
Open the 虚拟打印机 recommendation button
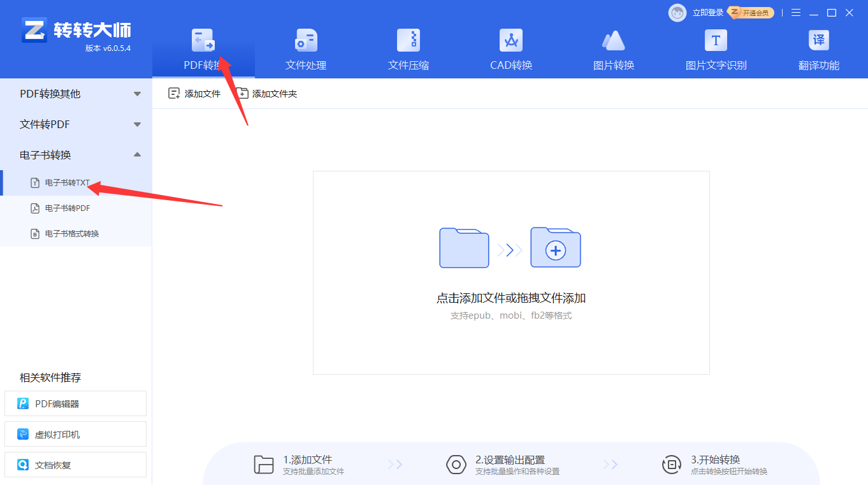click(75, 434)
